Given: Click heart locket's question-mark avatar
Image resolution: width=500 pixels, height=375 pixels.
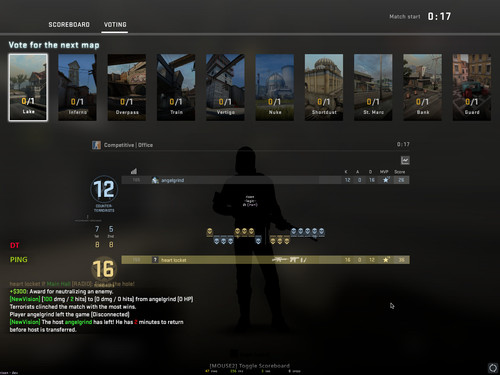Looking at the screenshot, I should point(155,260).
